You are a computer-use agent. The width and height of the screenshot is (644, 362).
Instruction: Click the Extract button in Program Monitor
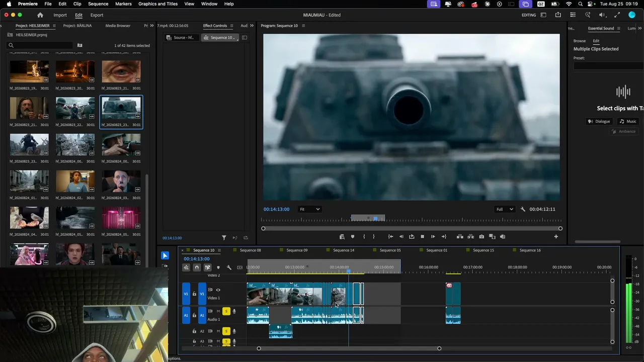[471, 236]
